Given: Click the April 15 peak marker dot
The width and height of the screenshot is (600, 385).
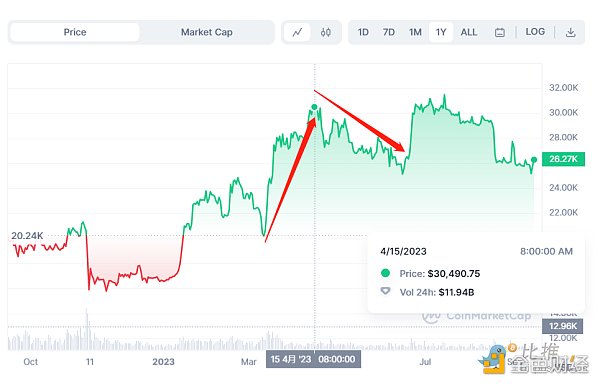Looking at the screenshot, I should [314, 107].
